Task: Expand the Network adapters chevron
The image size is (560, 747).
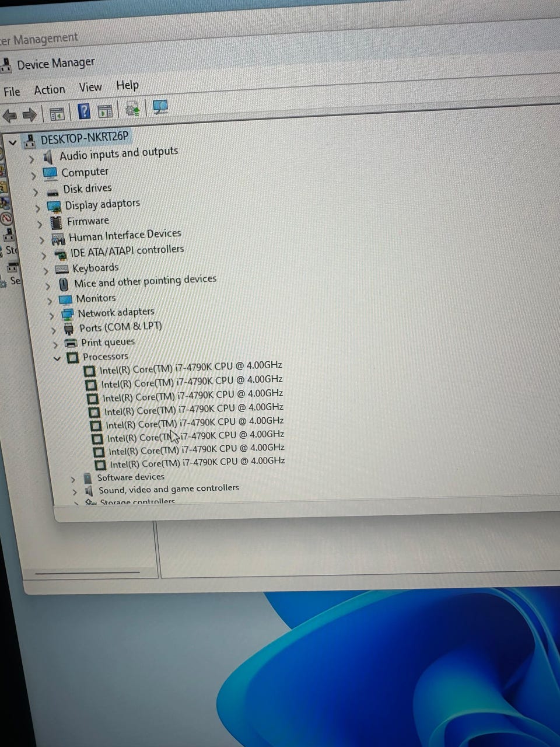Action: pyautogui.click(x=51, y=315)
